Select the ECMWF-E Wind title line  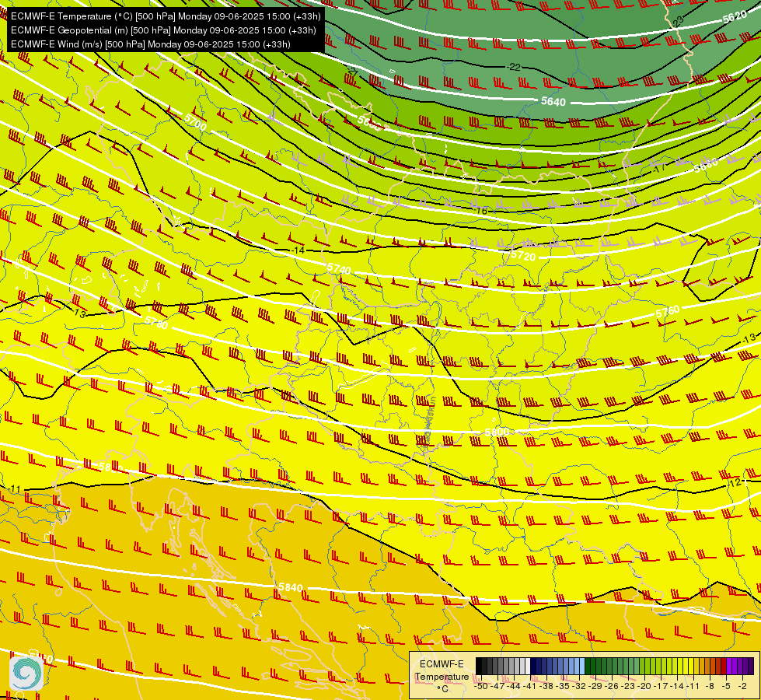(151, 44)
